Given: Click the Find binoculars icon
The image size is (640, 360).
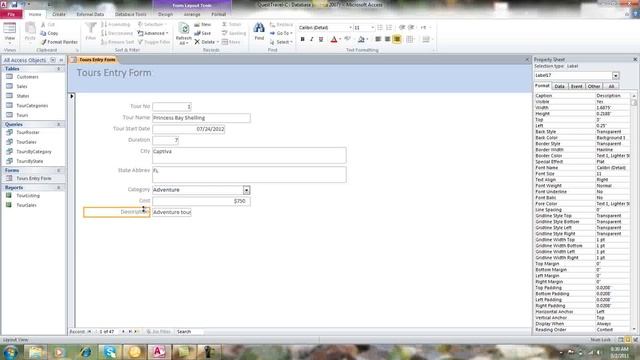Looking at the screenshot, I should 259,31.
